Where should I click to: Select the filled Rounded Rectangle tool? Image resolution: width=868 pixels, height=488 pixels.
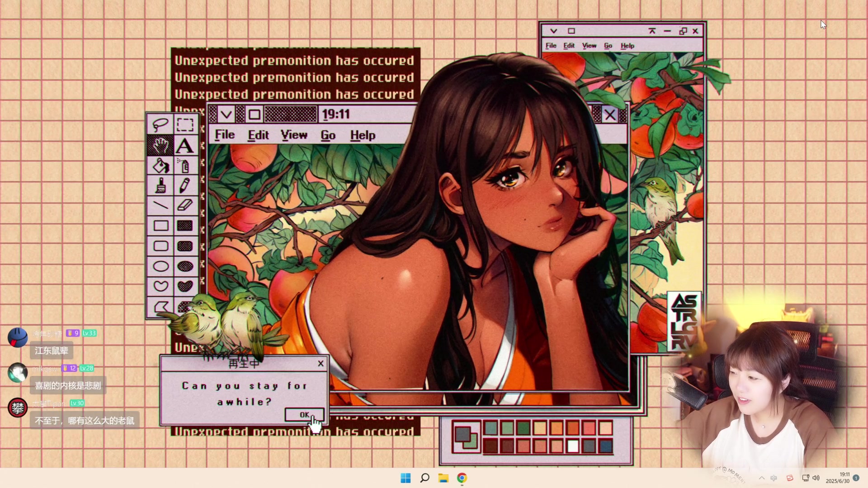tap(185, 246)
